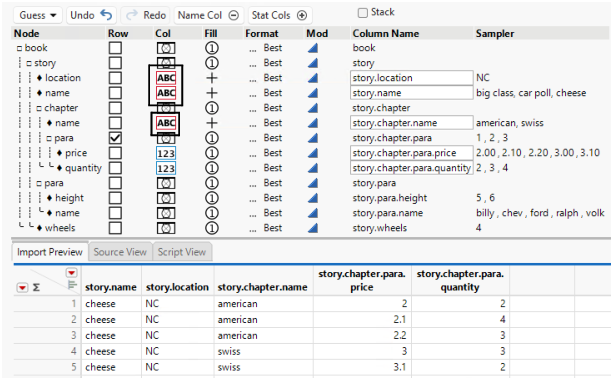
Task: Collapse the story tree node
Action: pyautogui.click(x=29, y=63)
